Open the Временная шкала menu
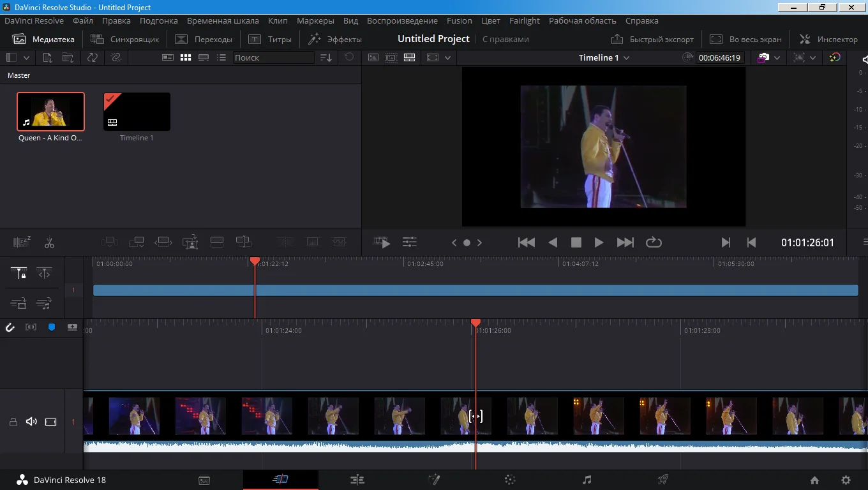 point(223,20)
